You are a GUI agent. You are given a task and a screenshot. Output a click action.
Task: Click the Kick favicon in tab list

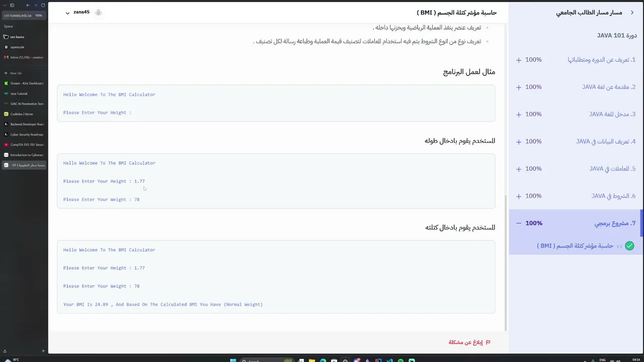pyautogui.click(x=6, y=83)
